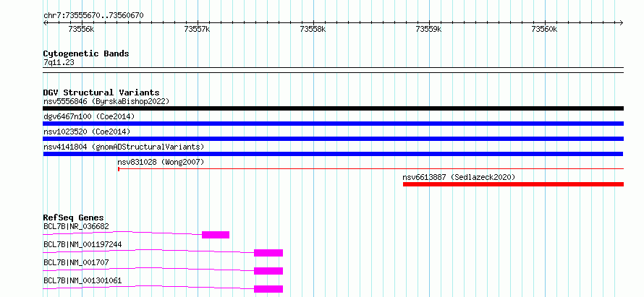Image resolution: width=644 pixels, height=297 pixels.
Task: Click the 73558k ruler position
Action: click(313, 29)
